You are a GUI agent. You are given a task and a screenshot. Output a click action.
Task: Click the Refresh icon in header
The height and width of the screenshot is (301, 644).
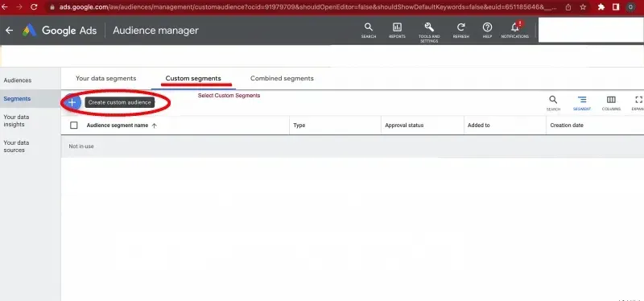[460, 31]
